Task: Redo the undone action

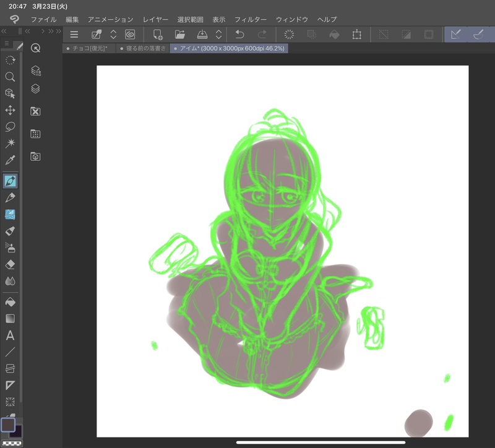Action: pyautogui.click(x=262, y=35)
